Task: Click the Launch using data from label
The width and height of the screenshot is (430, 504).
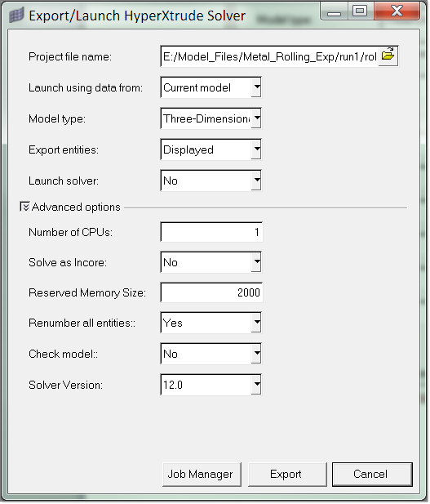Action: [86, 87]
